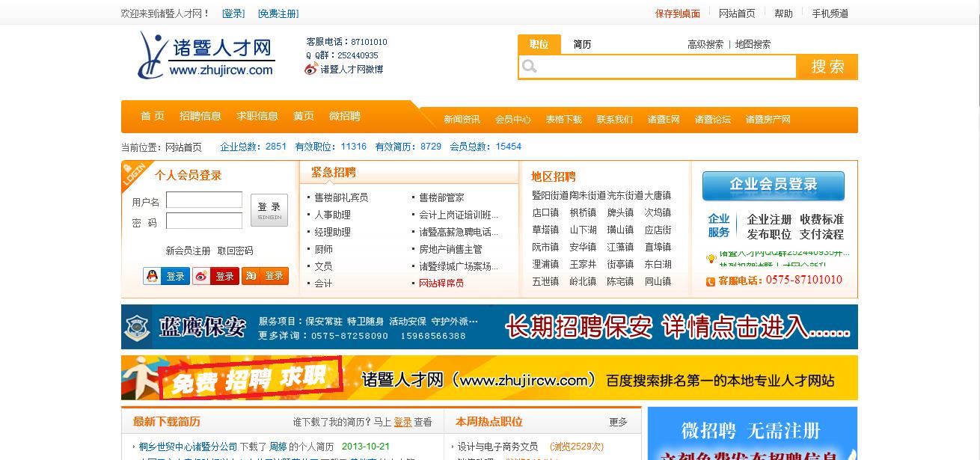The image size is (980, 460).
Task: Click the orange 搜索 button
Action: (827, 67)
